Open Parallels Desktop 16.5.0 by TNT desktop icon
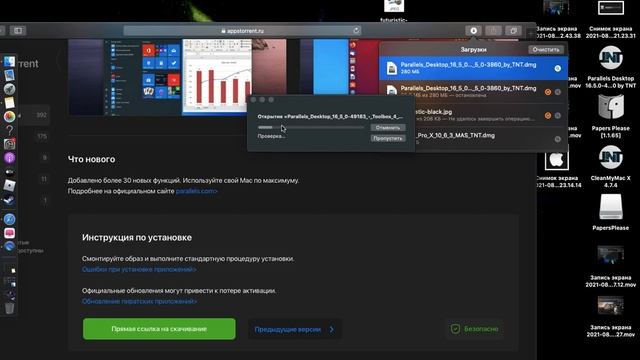 611,58
